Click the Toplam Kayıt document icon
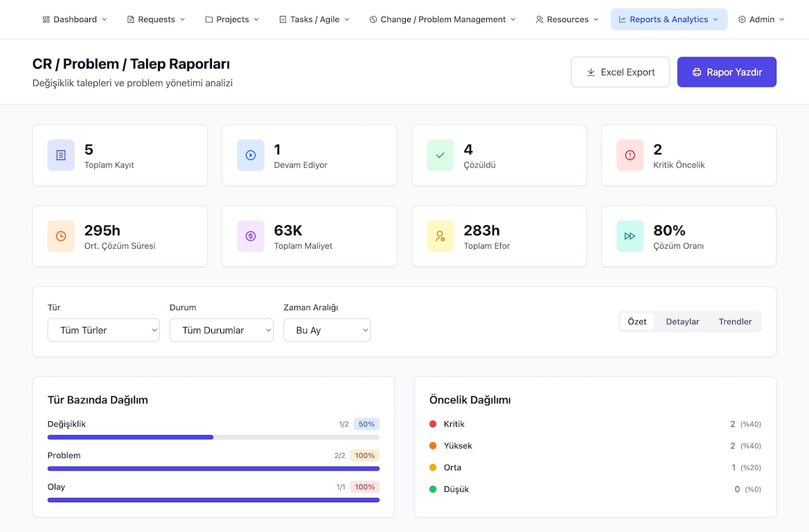 coord(61,155)
